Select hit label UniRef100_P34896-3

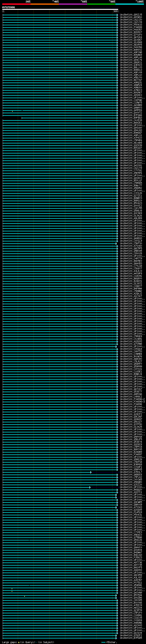(x=132, y=402)
